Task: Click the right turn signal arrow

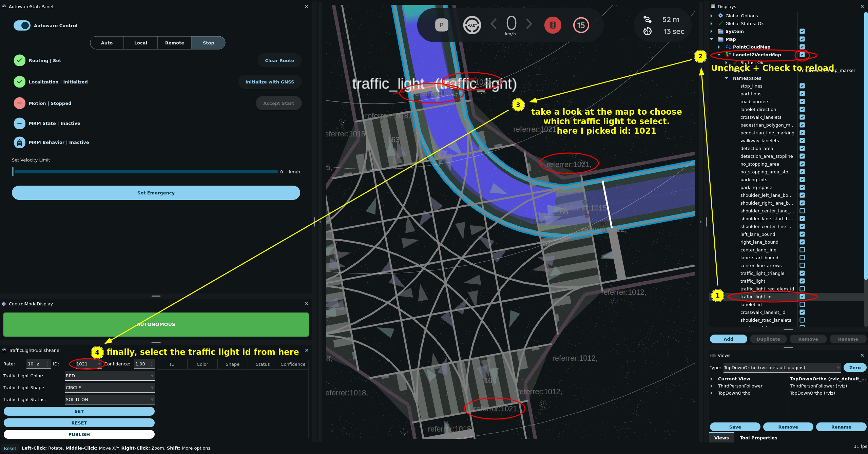Action: point(529,24)
